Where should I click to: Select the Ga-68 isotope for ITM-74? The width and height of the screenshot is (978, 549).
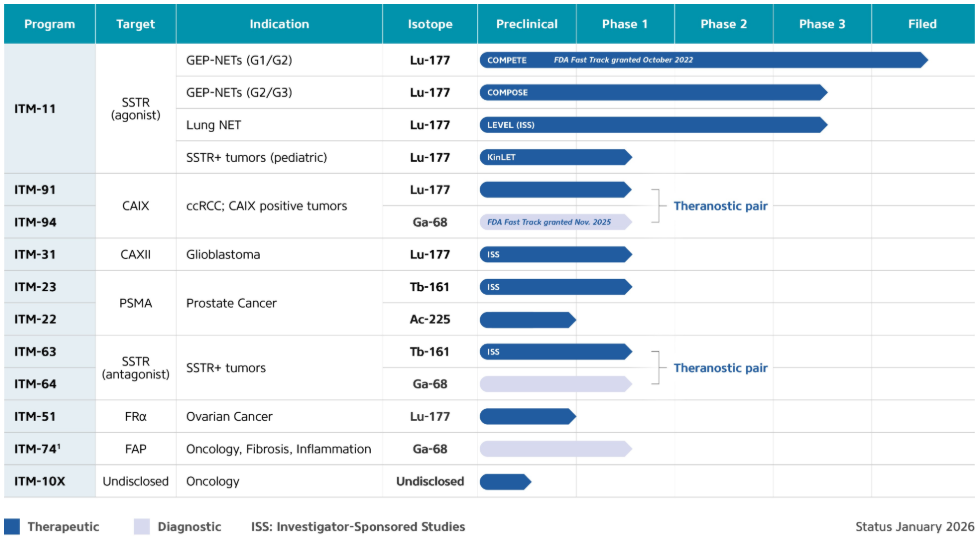click(430, 449)
